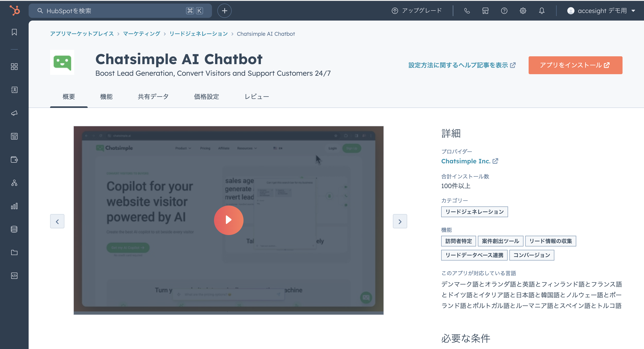Go to リードジェネレーション breadcrumb link

click(x=199, y=34)
